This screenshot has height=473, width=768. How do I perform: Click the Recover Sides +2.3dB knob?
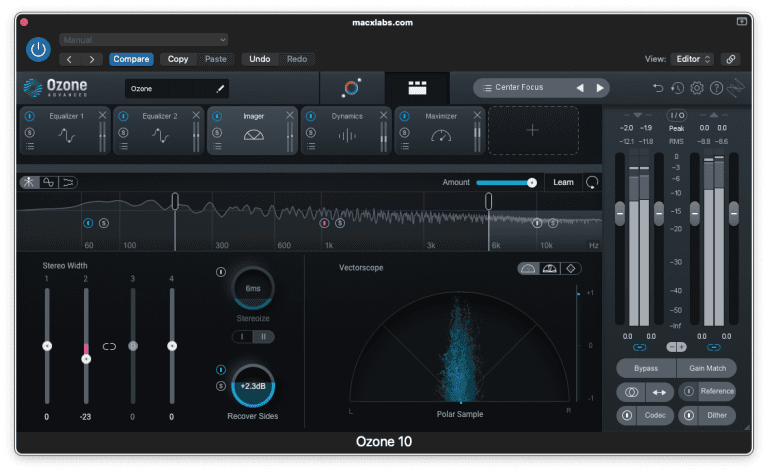[x=253, y=386]
